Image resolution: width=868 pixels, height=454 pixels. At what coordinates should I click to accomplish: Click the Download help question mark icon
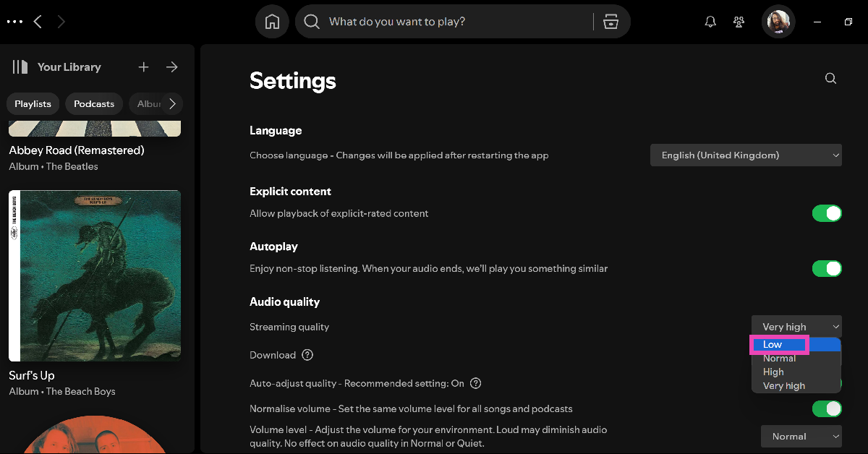click(307, 355)
